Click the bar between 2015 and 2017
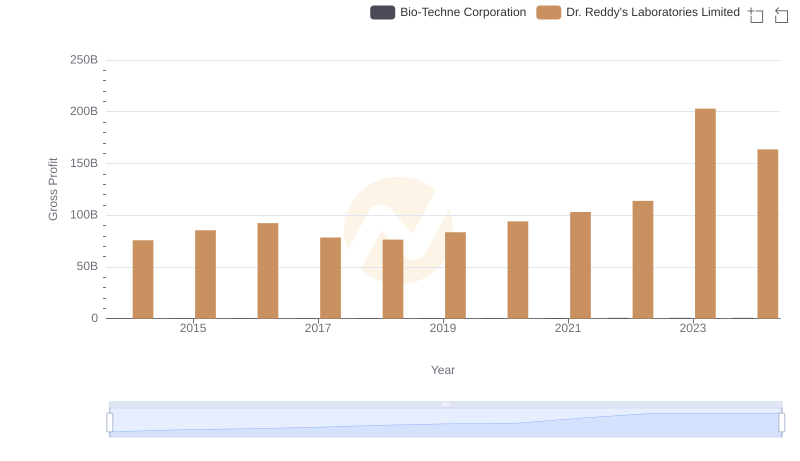Viewport: 800px width, 461px height. pos(268,271)
